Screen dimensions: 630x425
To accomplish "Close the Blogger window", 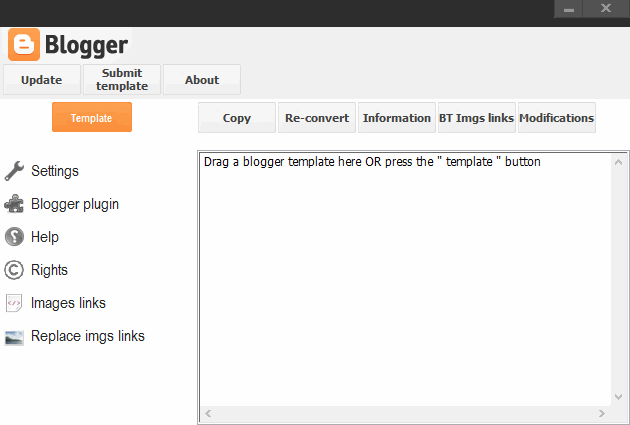I will pos(606,8).
